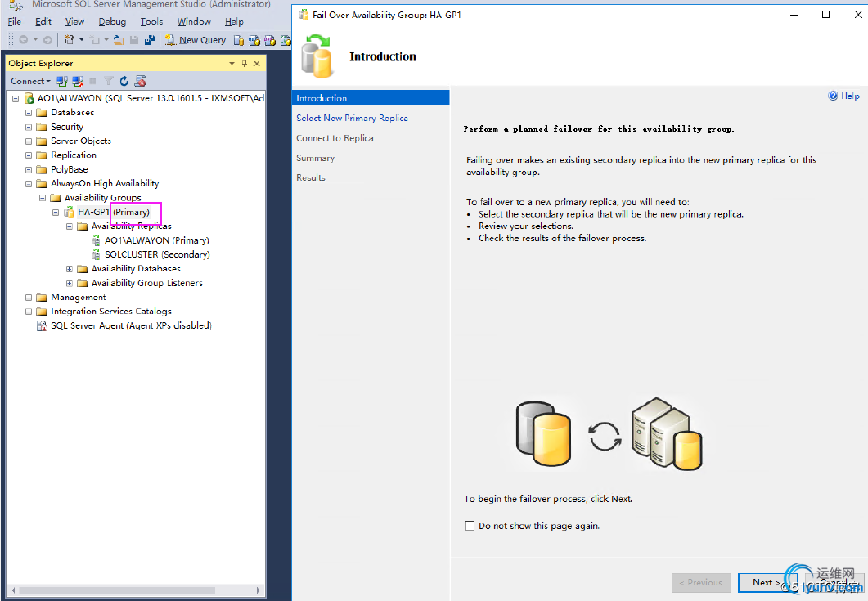The height and width of the screenshot is (601, 868).
Task: Click the Database Engine Query icon
Action: point(239,40)
